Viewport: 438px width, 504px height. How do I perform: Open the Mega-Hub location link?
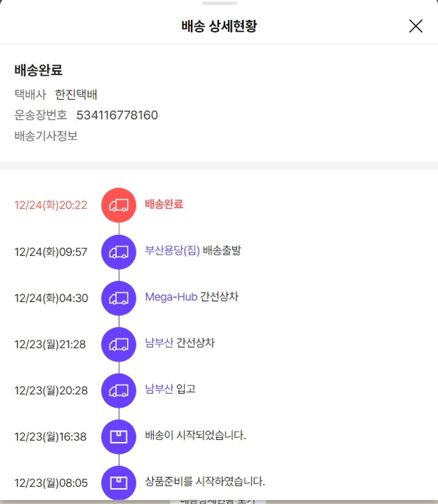point(171,297)
